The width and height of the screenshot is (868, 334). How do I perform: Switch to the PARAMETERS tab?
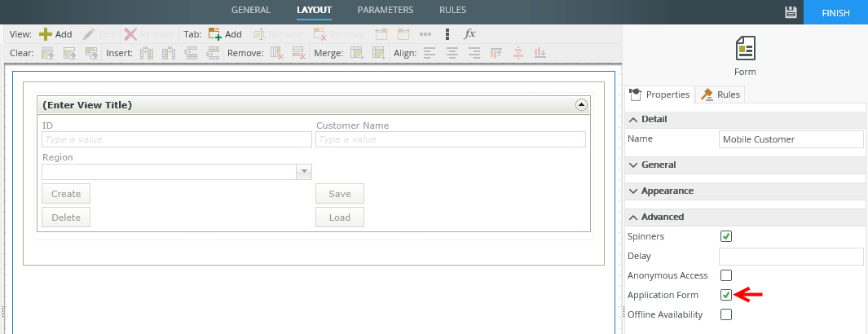tap(385, 11)
